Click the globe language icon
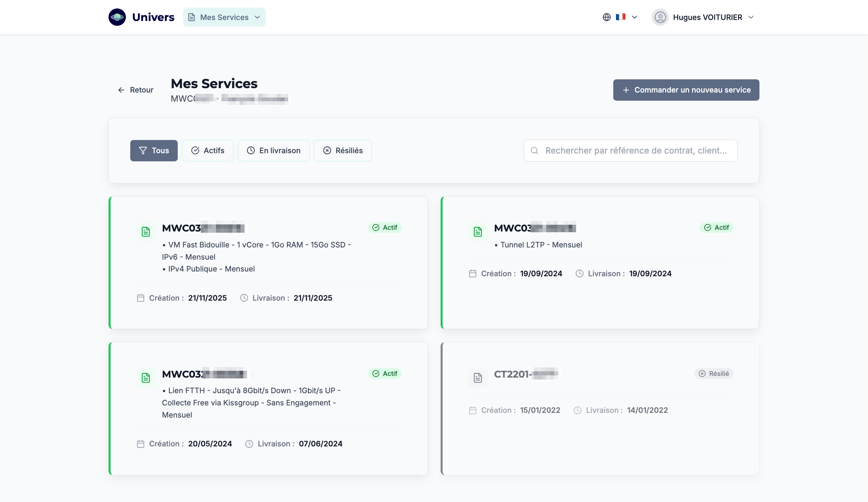868x502 pixels. click(606, 17)
